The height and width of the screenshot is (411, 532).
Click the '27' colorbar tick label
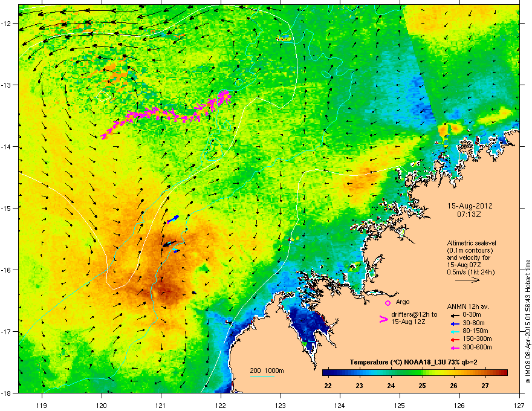click(x=485, y=386)
